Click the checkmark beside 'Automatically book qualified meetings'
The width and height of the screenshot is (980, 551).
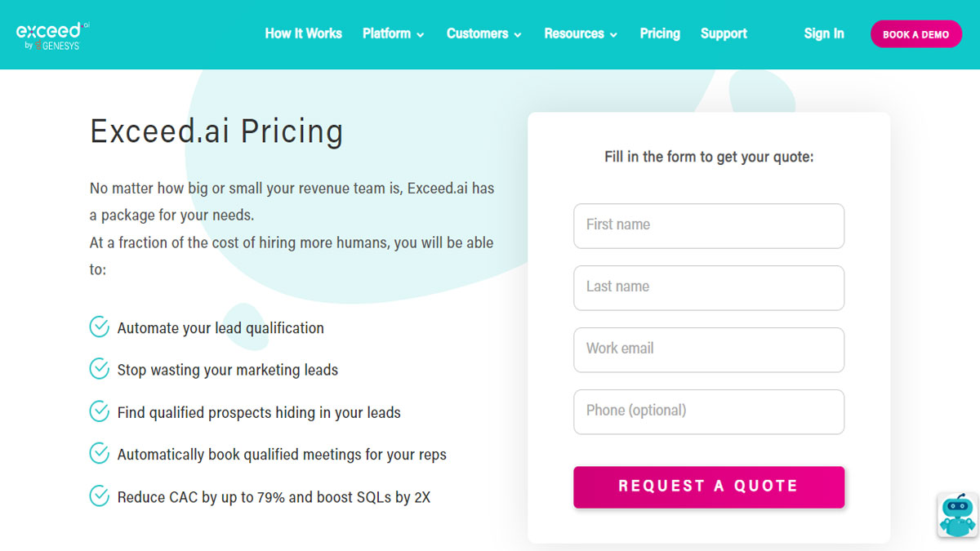(99, 454)
